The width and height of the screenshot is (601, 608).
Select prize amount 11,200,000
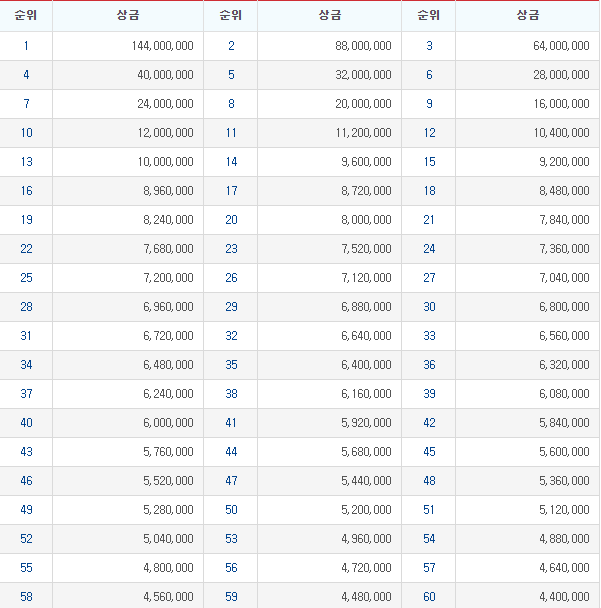(x=363, y=133)
